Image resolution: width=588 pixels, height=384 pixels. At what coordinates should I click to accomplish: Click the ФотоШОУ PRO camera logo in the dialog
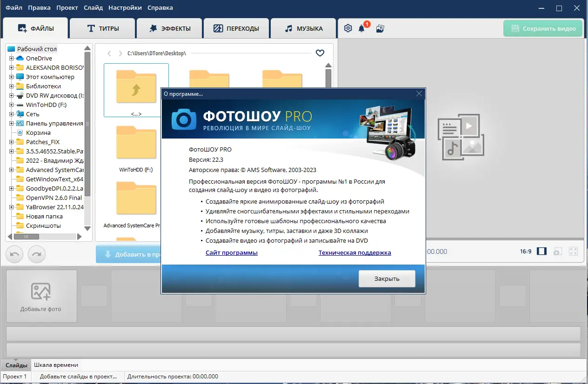tap(184, 119)
